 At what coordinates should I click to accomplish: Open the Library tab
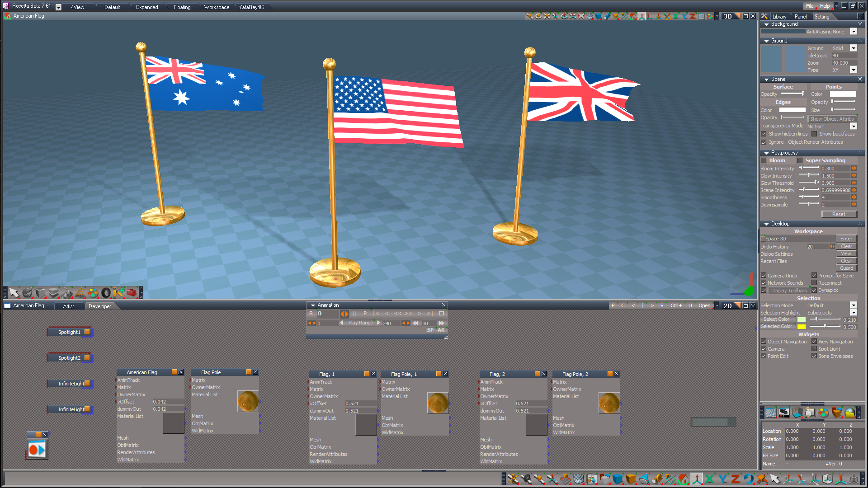pos(779,17)
